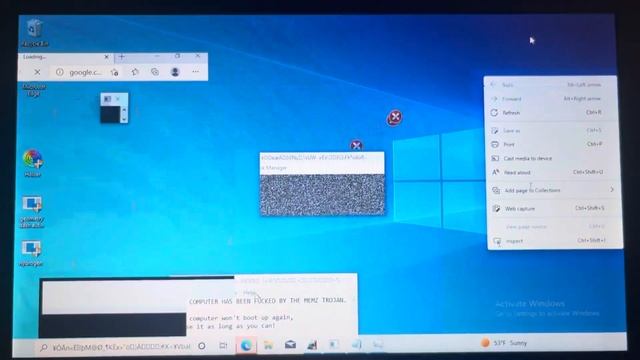640x360 pixels.
Task: Open the Favorites icon in Edge toolbar
Action: [x=135, y=72]
